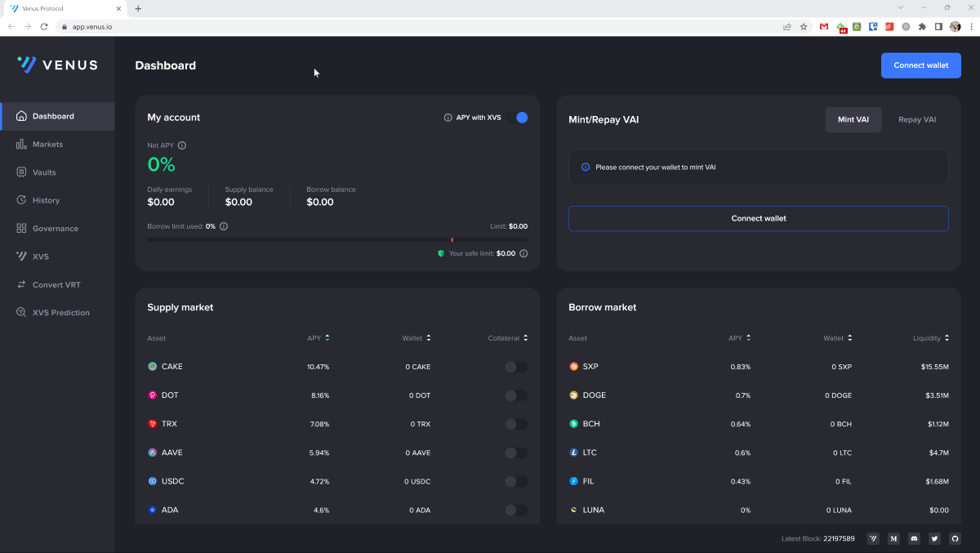Open XVS page in sidebar
980x553 pixels.
coord(57,256)
